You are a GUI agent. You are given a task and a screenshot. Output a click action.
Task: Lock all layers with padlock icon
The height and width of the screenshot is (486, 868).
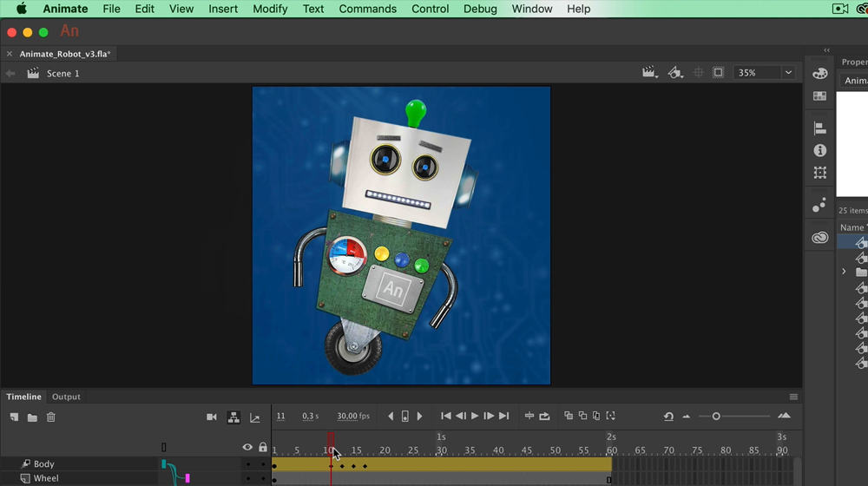click(x=263, y=447)
